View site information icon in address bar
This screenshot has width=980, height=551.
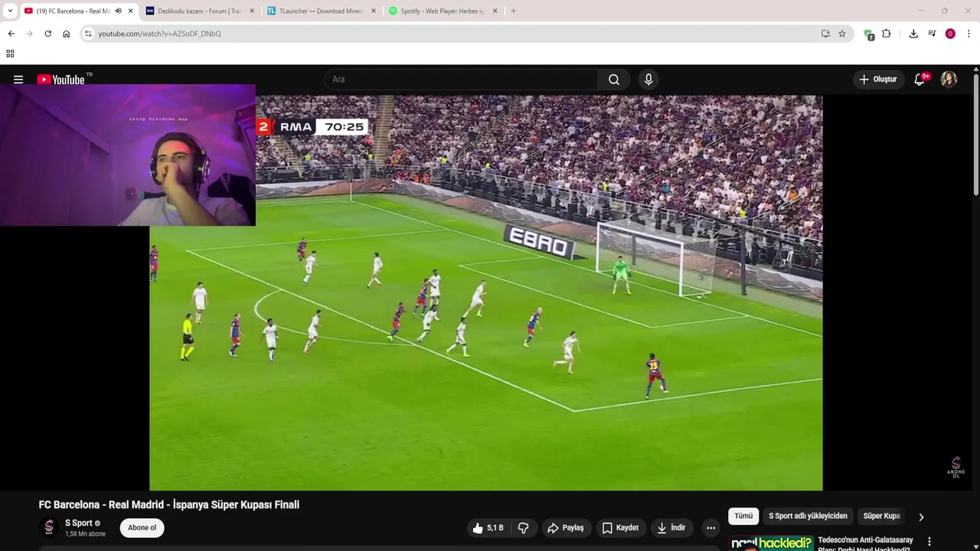point(89,34)
